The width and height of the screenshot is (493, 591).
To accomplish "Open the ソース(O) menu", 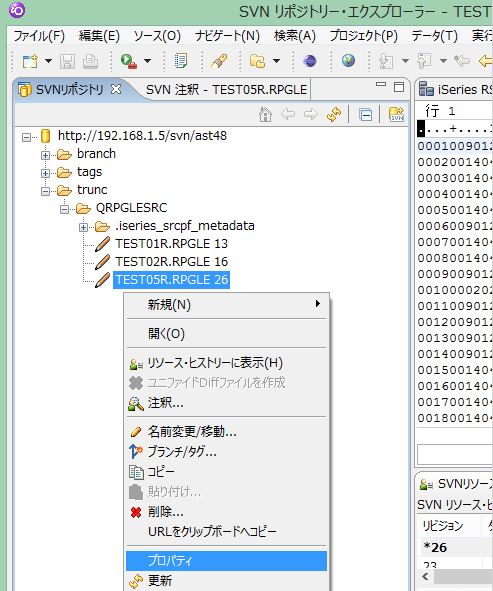I will [157, 36].
